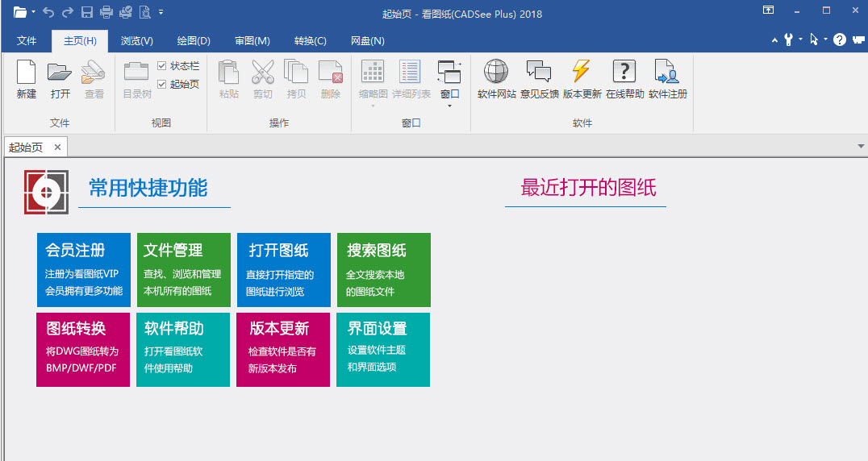The height and width of the screenshot is (461, 868).
Task: Click the cursor pointer icon at top right
Action: (x=814, y=39)
